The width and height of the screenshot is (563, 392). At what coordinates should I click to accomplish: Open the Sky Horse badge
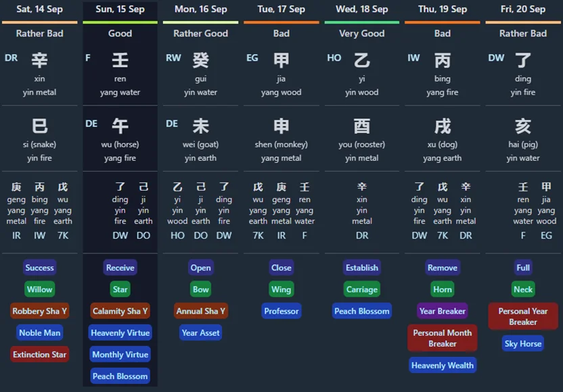pos(523,343)
